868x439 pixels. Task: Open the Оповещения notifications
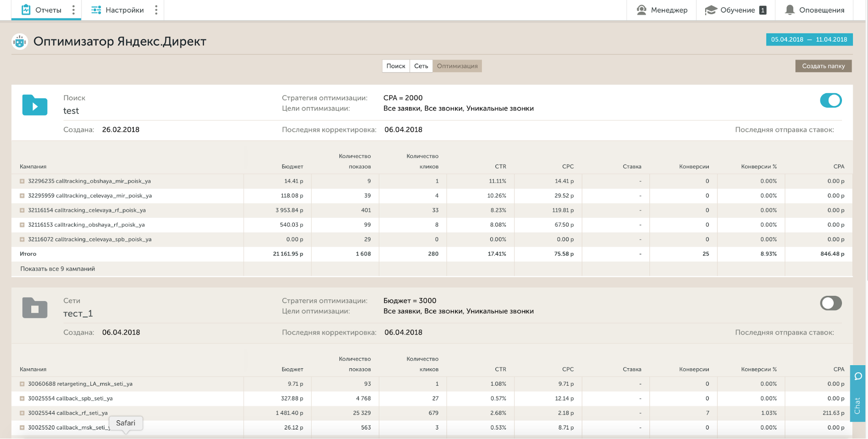(815, 10)
